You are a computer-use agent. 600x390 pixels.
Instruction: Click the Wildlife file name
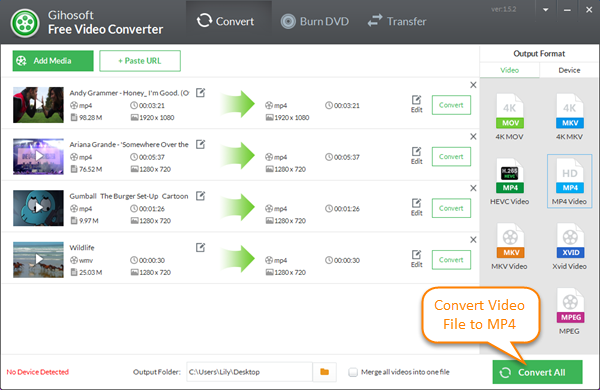pos(82,248)
